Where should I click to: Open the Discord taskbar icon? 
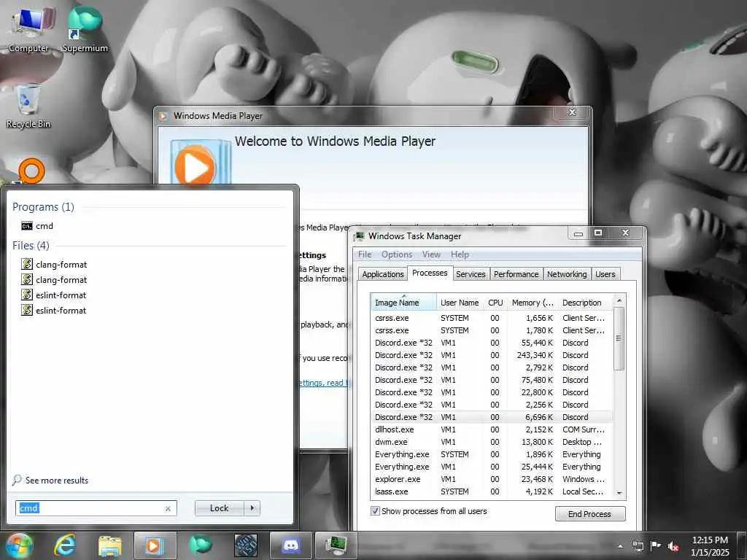point(290,545)
